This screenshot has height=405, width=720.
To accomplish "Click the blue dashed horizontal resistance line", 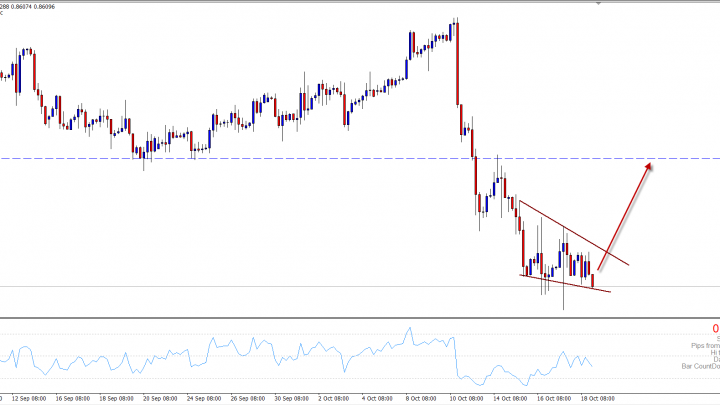I will pos(300,158).
